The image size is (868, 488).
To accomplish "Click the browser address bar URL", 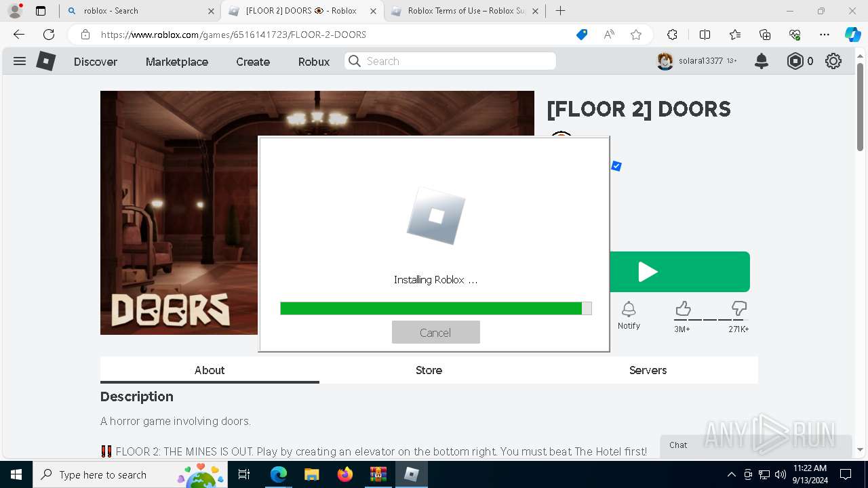I will (233, 35).
